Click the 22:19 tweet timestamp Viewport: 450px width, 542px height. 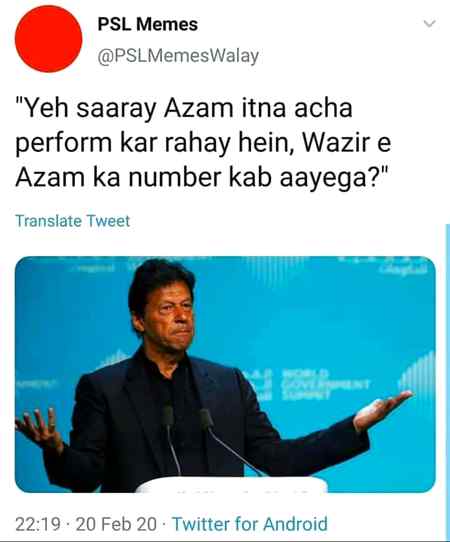point(38,524)
